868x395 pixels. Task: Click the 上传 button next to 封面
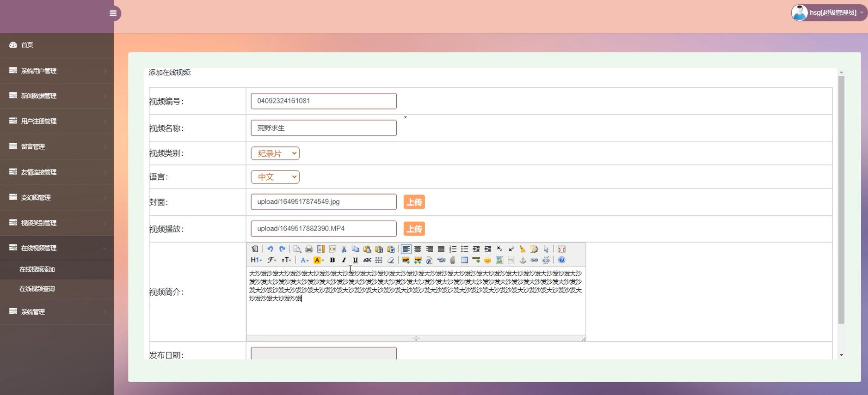point(414,202)
